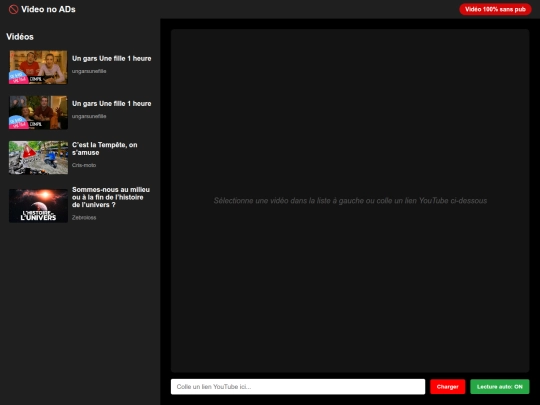Click the Zebroloss channel name
The width and height of the screenshot is (540, 405).
tap(84, 218)
